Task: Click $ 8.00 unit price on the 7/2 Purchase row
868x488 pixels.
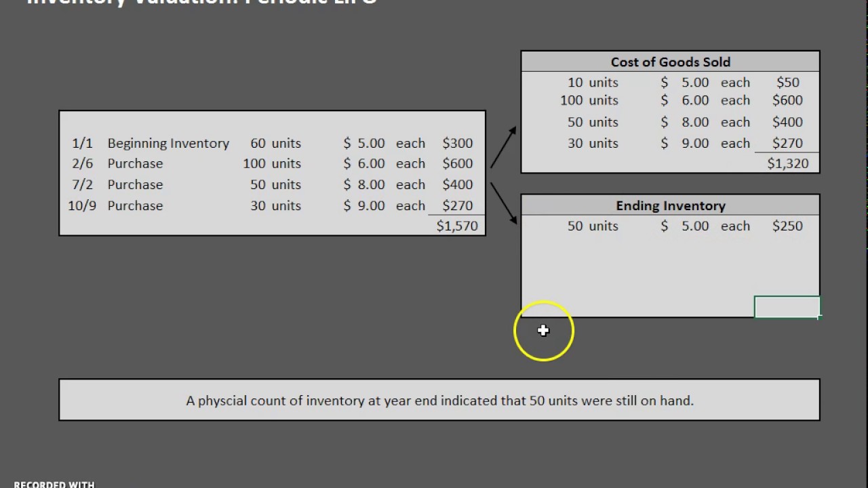Action: [364, 184]
